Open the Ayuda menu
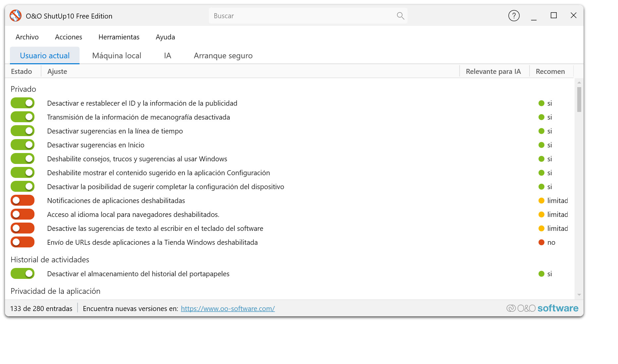 pyautogui.click(x=165, y=37)
